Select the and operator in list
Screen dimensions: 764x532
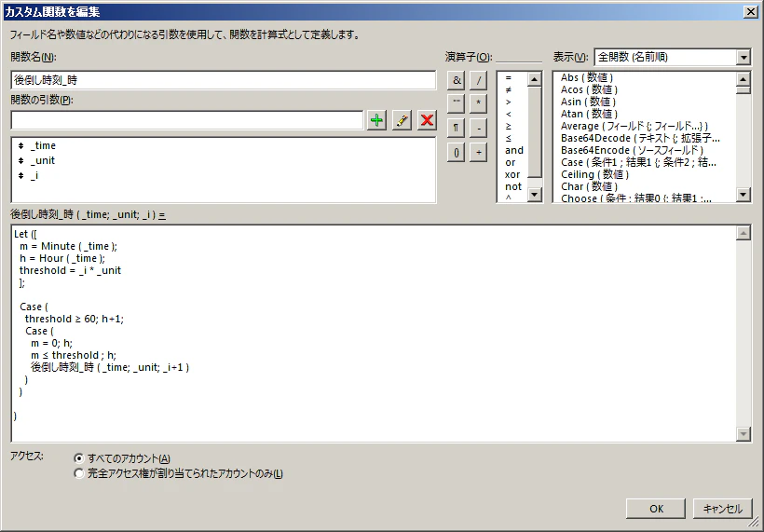point(514,151)
